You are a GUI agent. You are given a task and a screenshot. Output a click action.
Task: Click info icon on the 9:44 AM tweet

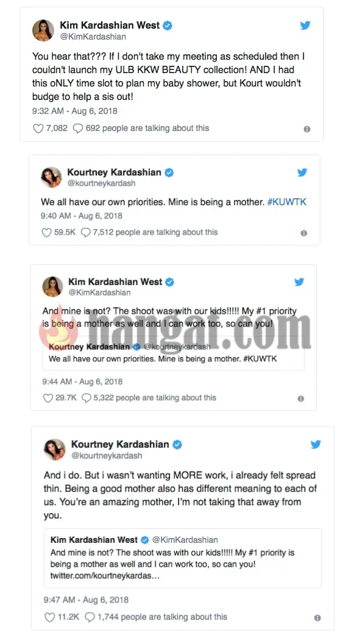[x=301, y=398]
